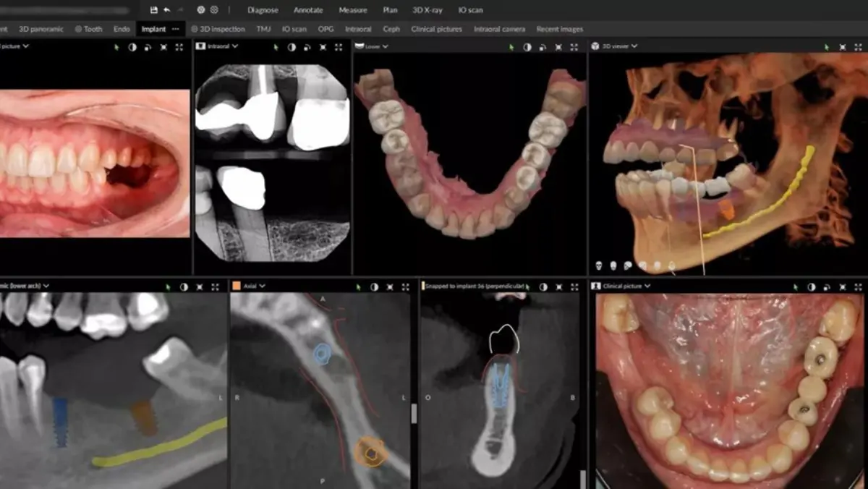Select front skull view preset in 3D viewer
This screenshot has width=868, height=489.
click(599, 265)
